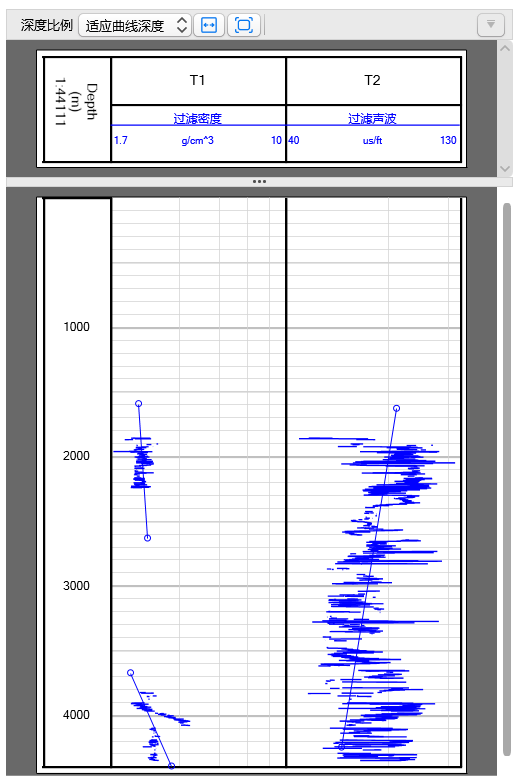
Task: Click the lower T1 trend line top handle
Action: click(131, 673)
